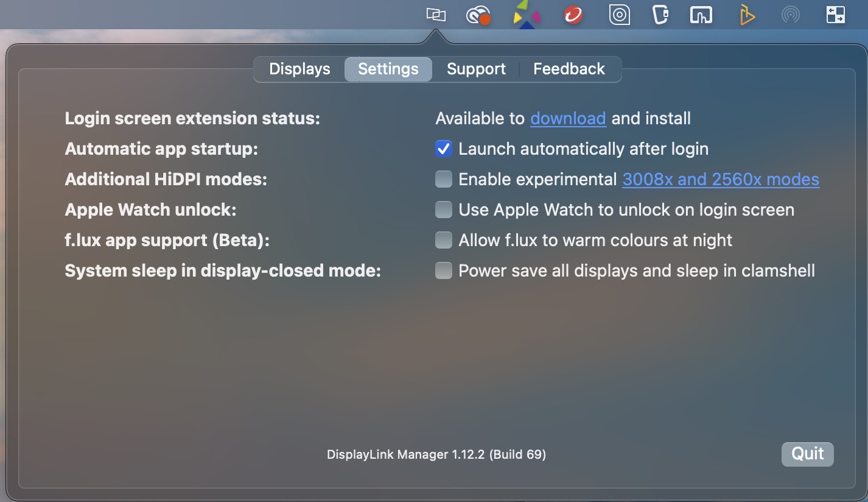This screenshot has width=868, height=502.
Task: Go to the Feedback tab
Action: pyautogui.click(x=569, y=69)
